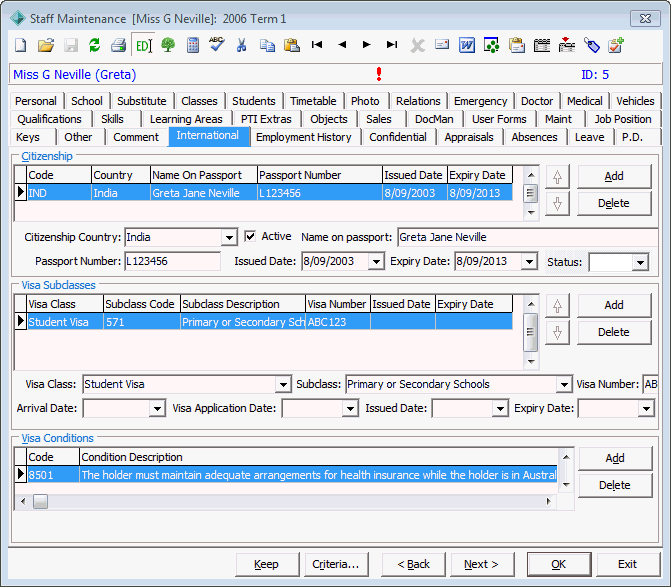
Task: Click the Next > button
Action: coord(482,564)
